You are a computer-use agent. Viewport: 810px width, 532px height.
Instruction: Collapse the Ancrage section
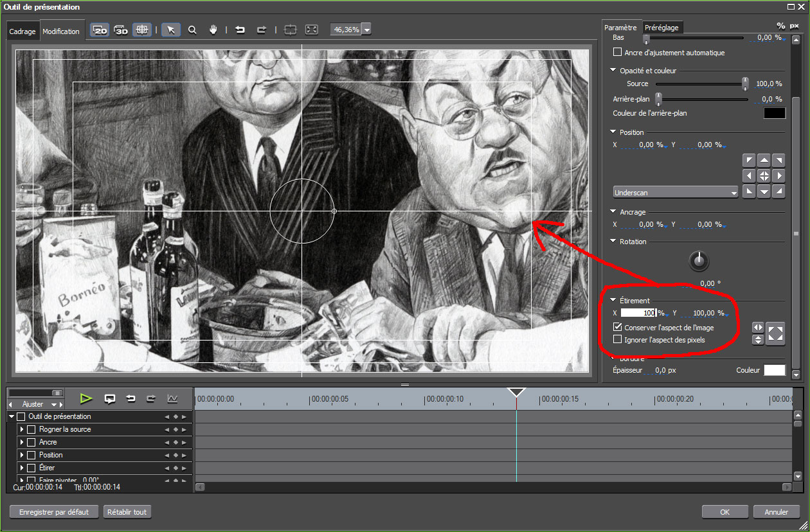pos(613,212)
